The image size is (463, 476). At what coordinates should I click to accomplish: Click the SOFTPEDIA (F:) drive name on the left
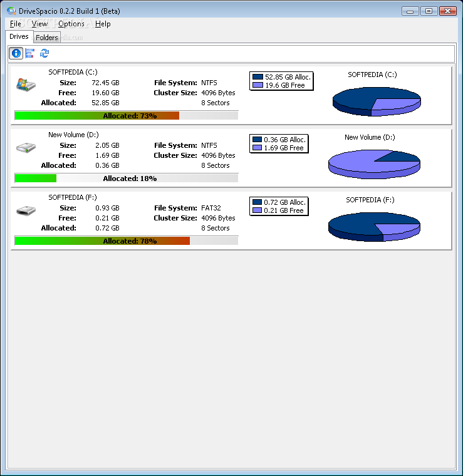73,197
